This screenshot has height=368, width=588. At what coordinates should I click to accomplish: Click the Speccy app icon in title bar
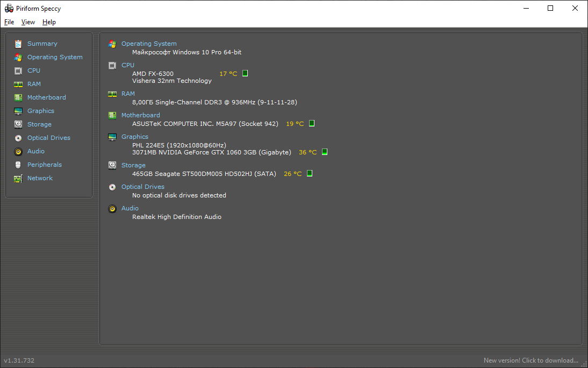click(x=9, y=8)
